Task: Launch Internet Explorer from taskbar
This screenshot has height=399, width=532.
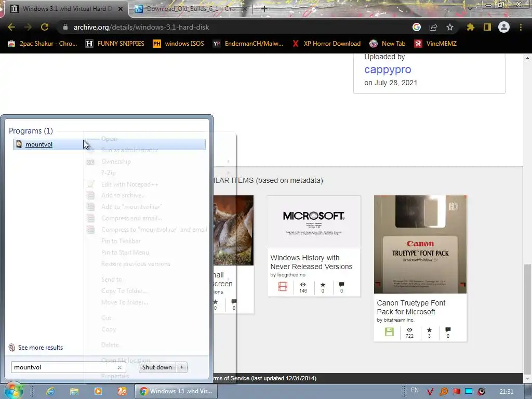Action: click(50, 391)
